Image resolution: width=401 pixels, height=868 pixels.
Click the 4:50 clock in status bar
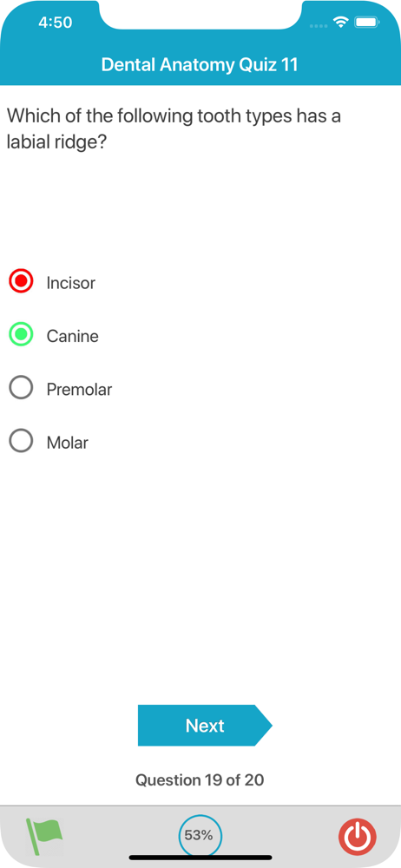coord(56,23)
